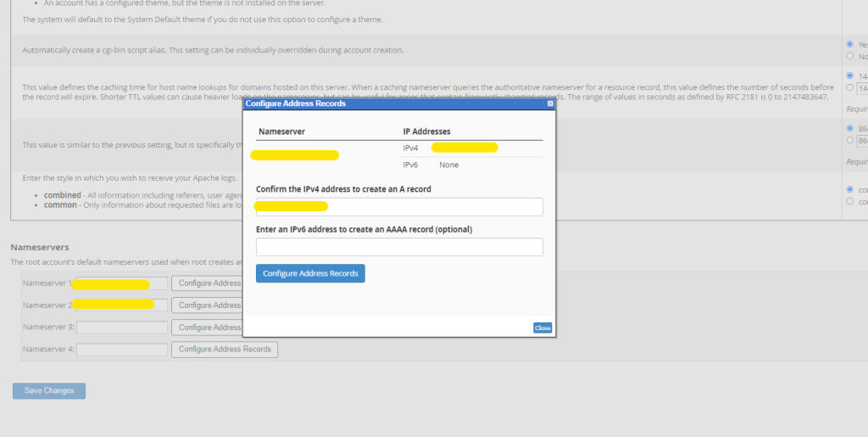Select No for cgi-bin script alias
Screen dimensions: 868x437
tap(850, 56)
